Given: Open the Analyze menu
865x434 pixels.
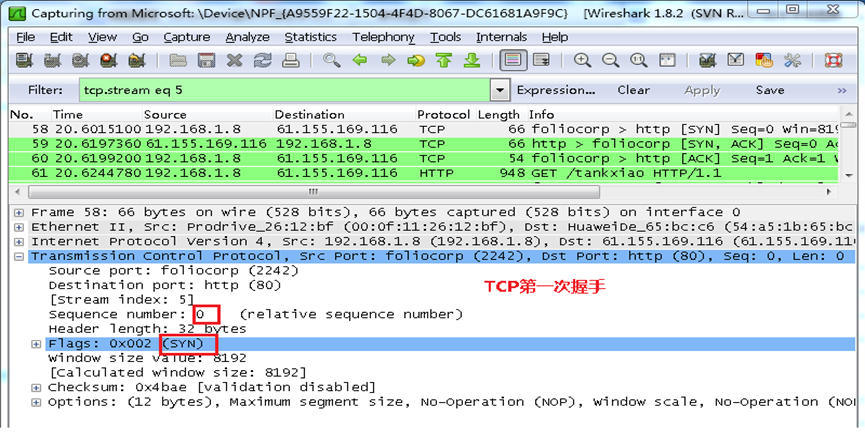Looking at the screenshot, I should coord(247,37).
